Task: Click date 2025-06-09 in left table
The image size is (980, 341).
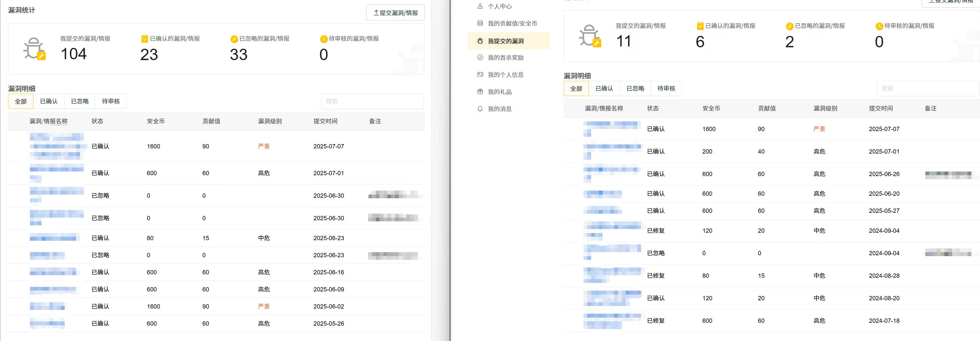Action: pos(329,290)
